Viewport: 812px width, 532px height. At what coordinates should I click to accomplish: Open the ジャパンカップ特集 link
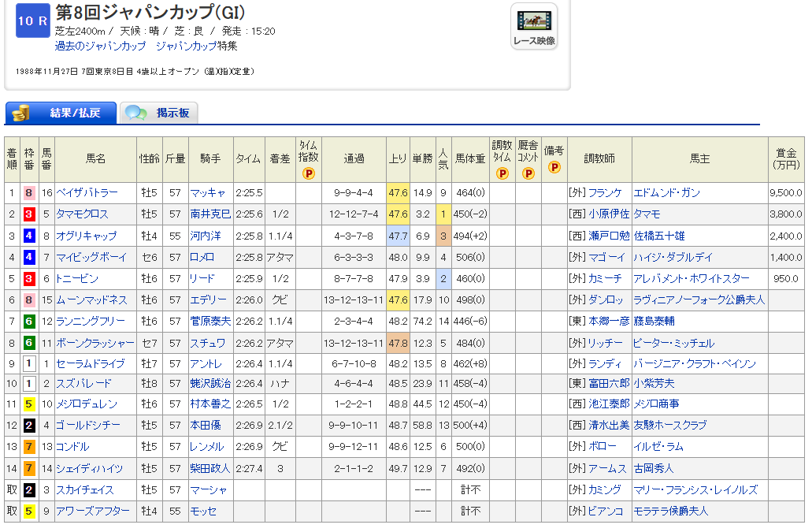click(x=196, y=46)
